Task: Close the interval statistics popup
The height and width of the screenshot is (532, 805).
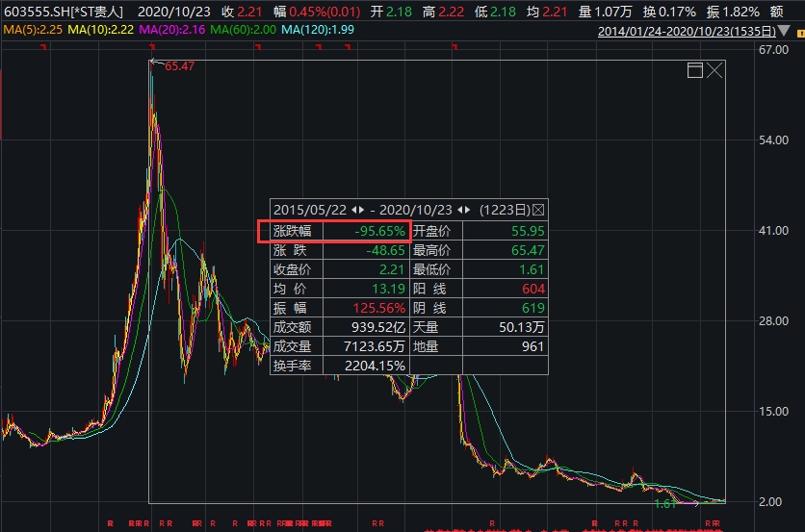Action: (x=538, y=210)
